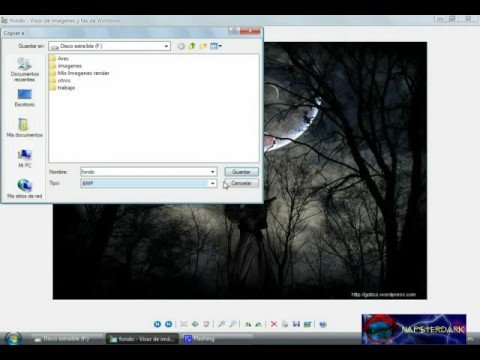This screenshot has width=480, height=360.
Task: Rotate the image counterclockwise
Action: pos(259,324)
